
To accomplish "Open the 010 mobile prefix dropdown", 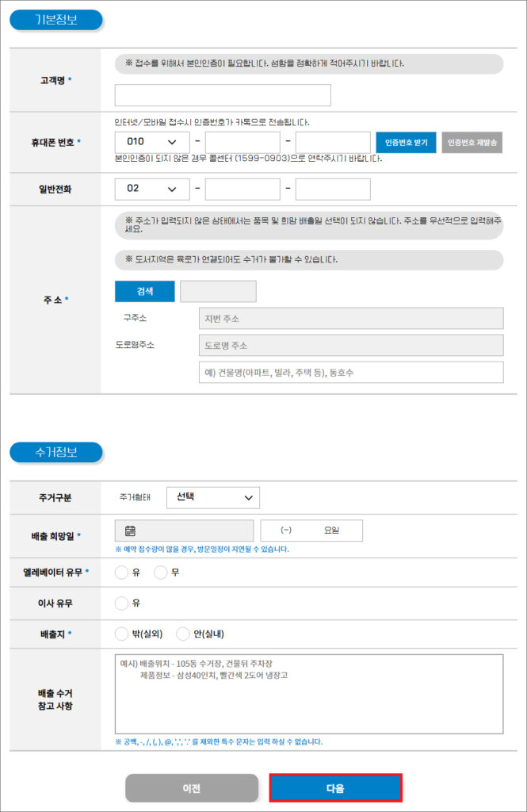I will [x=152, y=143].
